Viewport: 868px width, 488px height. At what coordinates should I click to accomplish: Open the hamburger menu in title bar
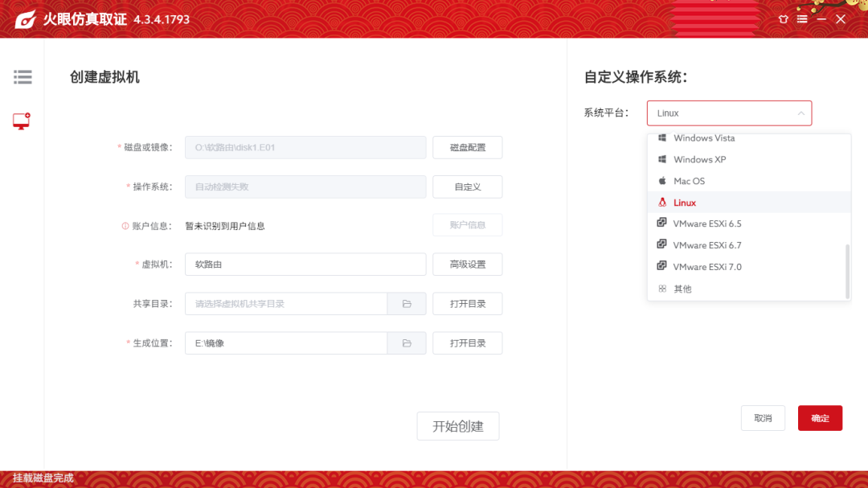pyautogui.click(x=802, y=19)
